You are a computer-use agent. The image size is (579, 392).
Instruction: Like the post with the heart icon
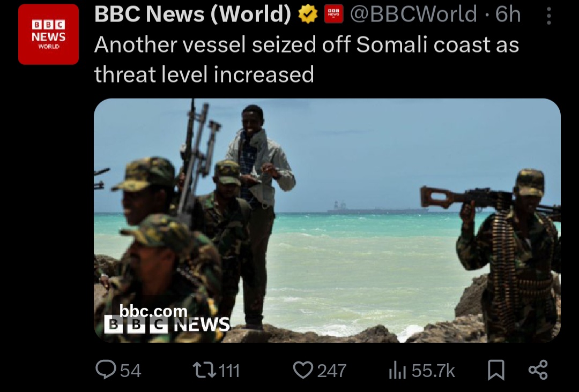[x=303, y=370]
